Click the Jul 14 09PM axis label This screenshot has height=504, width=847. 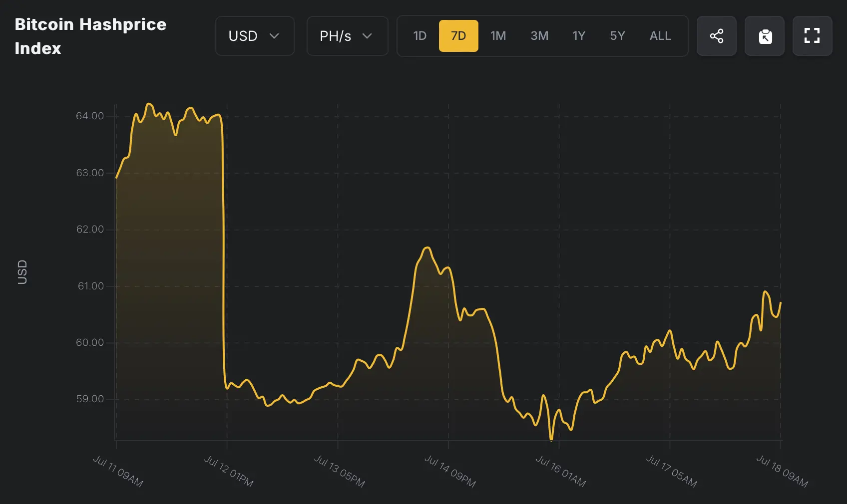pos(450,471)
